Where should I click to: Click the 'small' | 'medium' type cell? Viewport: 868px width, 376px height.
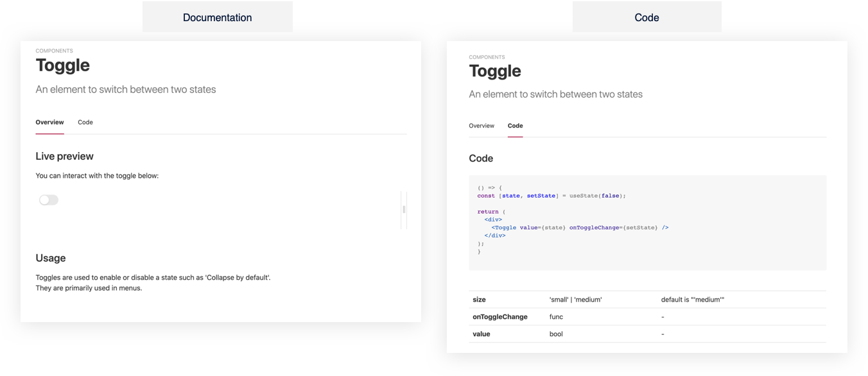point(575,300)
